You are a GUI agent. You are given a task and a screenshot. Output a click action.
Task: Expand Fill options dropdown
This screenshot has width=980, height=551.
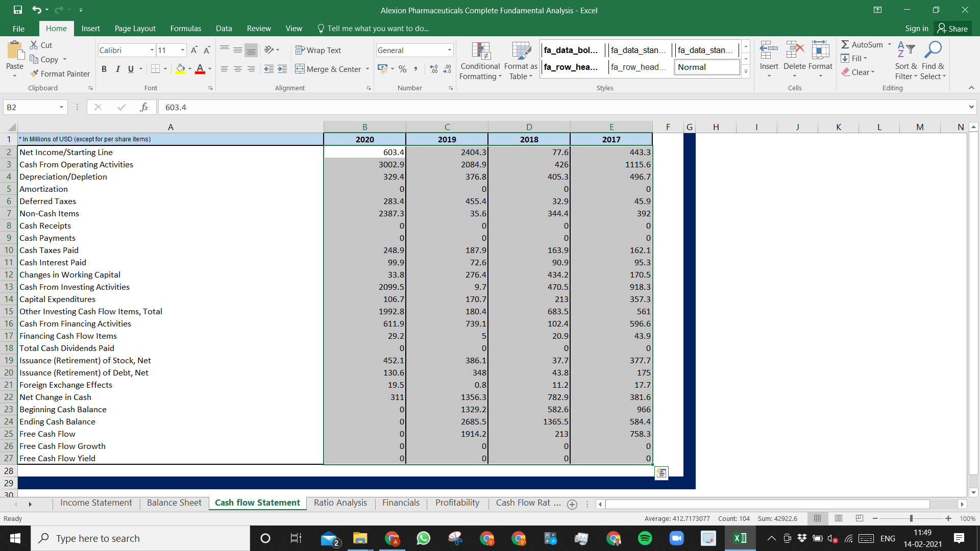click(865, 58)
